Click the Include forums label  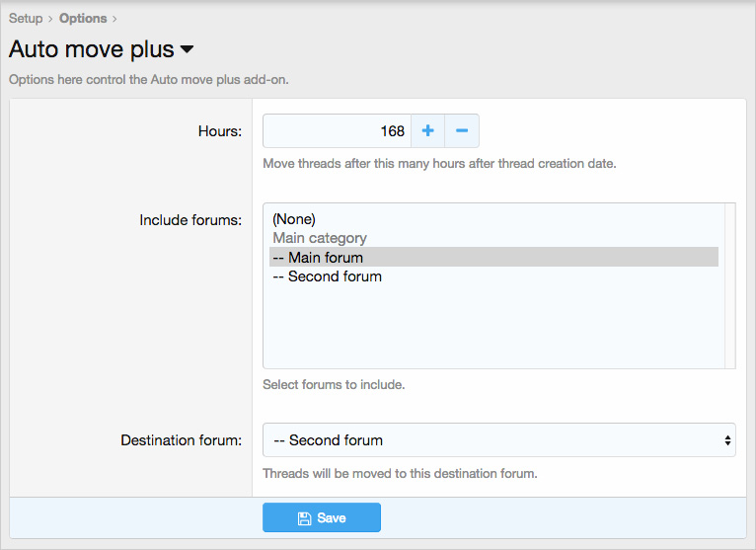[190, 219]
